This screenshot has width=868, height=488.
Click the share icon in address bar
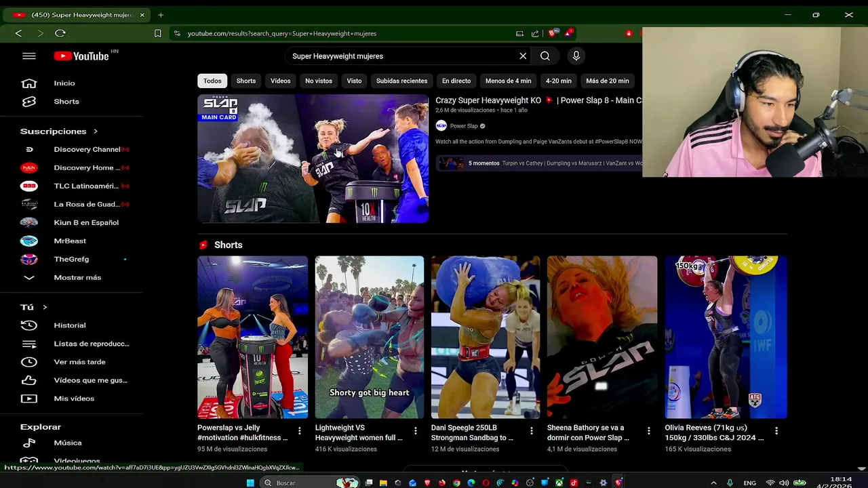point(535,33)
